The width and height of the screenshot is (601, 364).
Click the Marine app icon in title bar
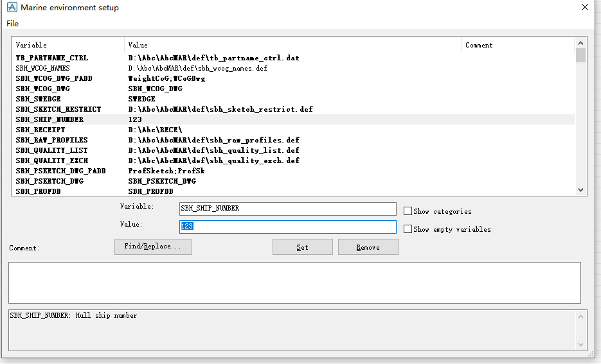tap(12, 8)
